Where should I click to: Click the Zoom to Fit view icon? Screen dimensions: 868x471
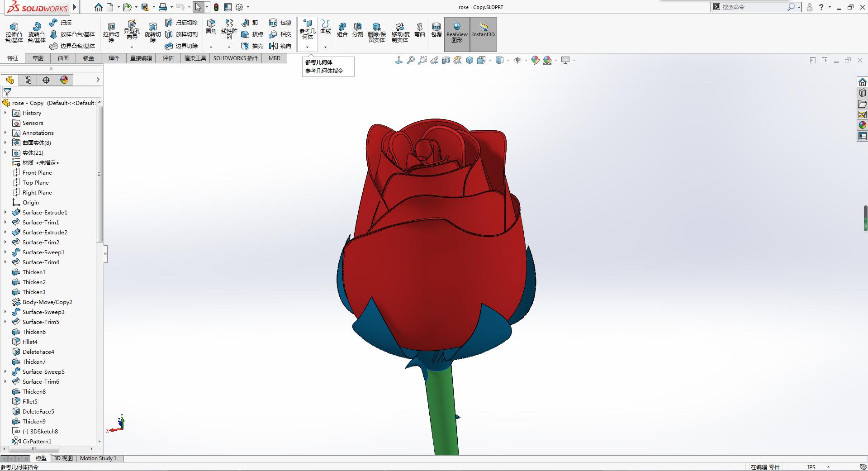click(x=411, y=60)
